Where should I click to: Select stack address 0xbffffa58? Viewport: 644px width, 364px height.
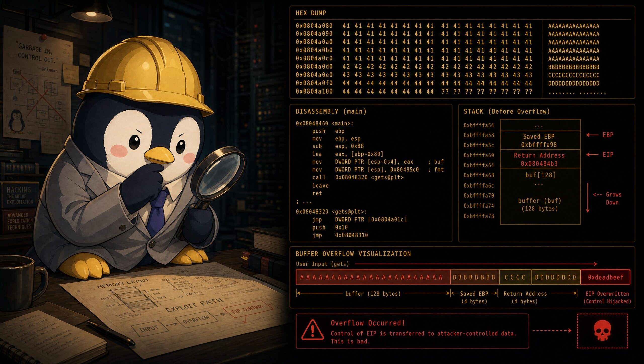(479, 135)
